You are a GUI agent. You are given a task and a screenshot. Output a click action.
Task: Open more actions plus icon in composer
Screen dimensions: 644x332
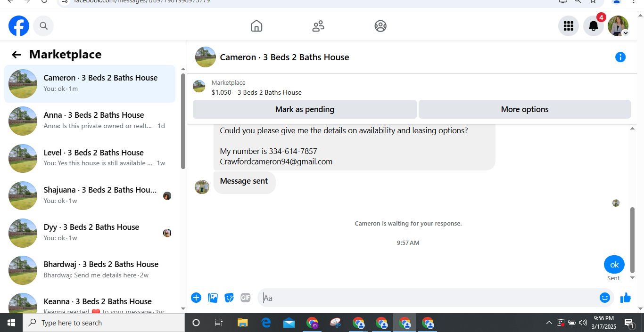pyautogui.click(x=196, y=298)
